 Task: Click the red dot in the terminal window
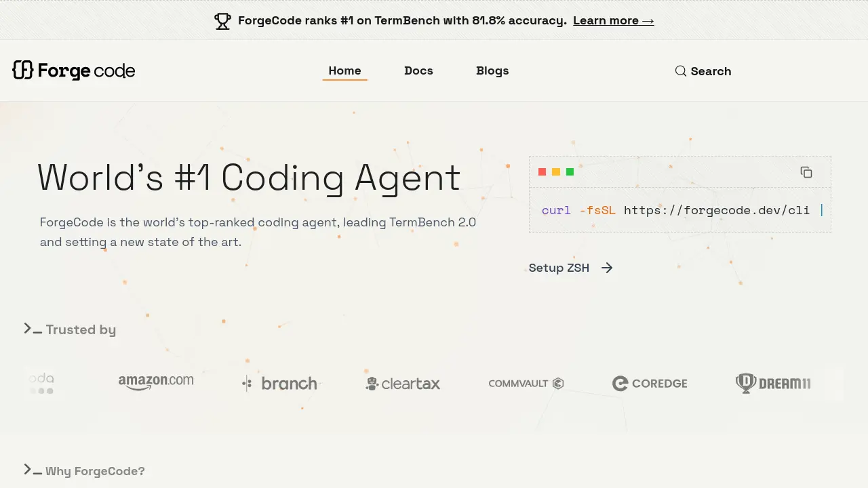(542, 172)
